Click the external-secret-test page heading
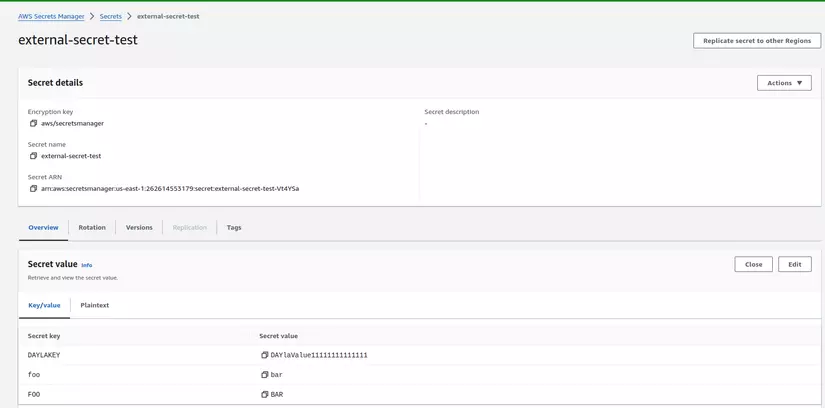This screenshot has width=825, height=408. (78, 40)
